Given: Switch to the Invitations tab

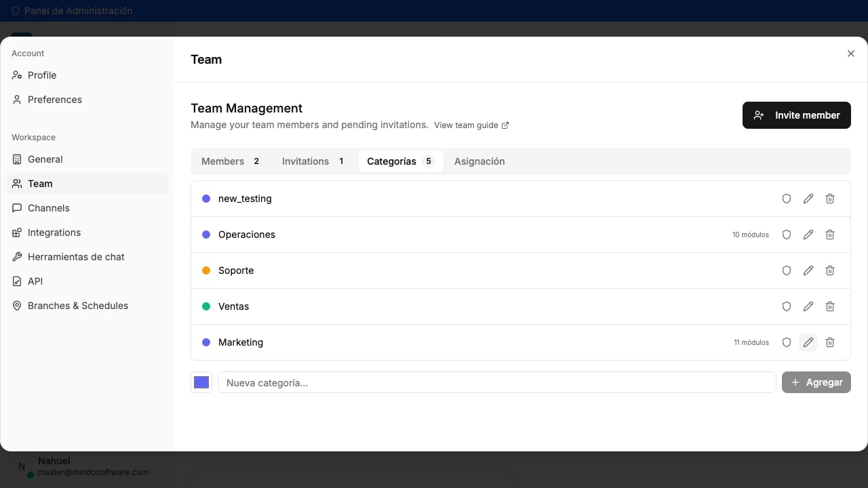Looking at the screenshot, I should pos(314,161).
